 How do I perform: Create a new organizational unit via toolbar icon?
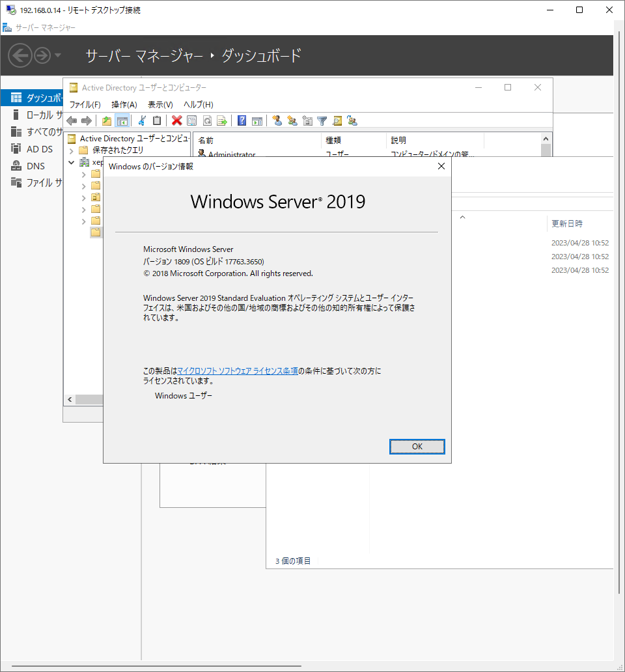307,121
